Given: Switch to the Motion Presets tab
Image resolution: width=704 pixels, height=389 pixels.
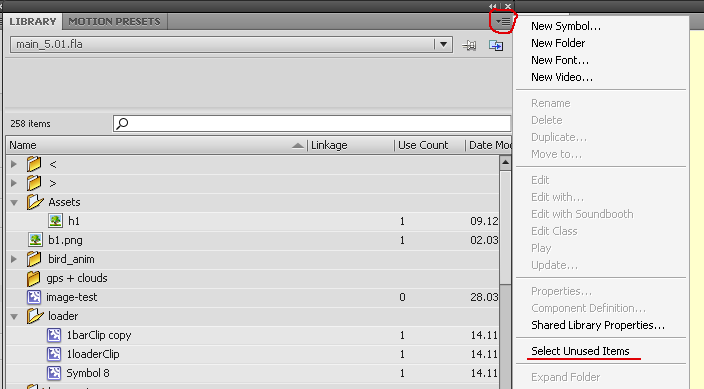Looking at the screenshot, I should click(114, 22).
